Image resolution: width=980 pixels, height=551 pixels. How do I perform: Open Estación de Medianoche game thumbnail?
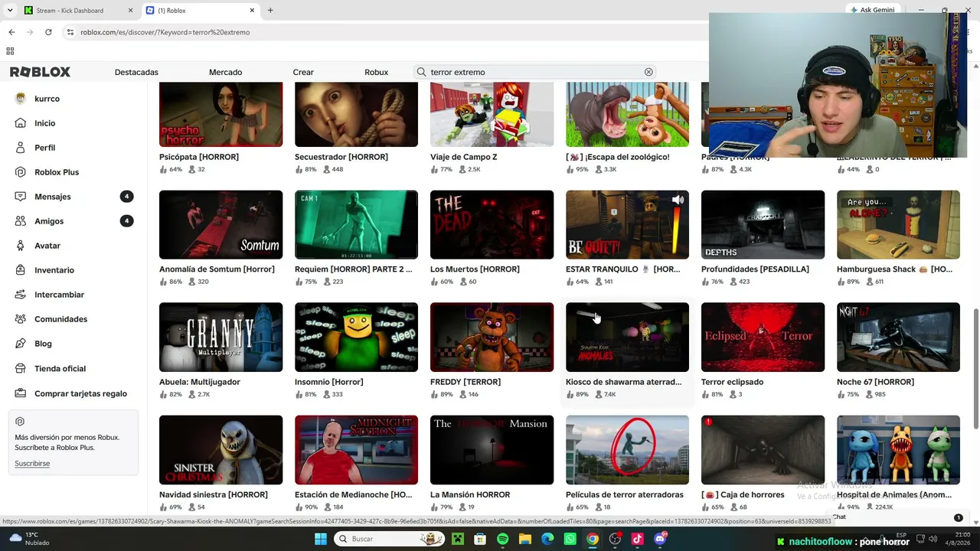[356, 450]
